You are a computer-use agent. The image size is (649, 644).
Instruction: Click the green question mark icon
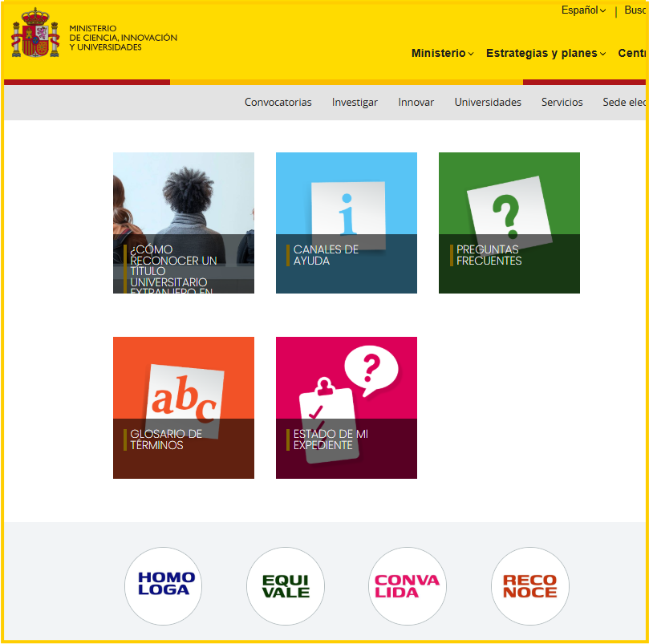[x=505, y=210]
